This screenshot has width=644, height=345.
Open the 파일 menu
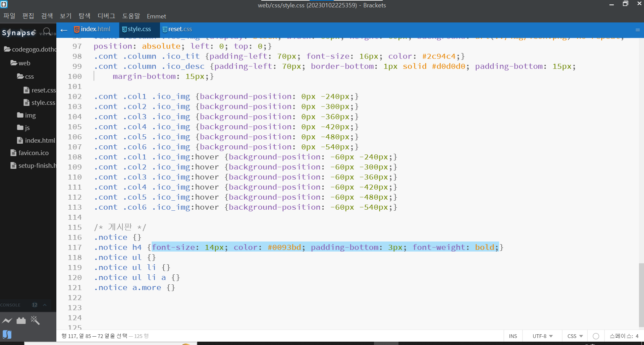pyautogui.click(x=9, y=16)
